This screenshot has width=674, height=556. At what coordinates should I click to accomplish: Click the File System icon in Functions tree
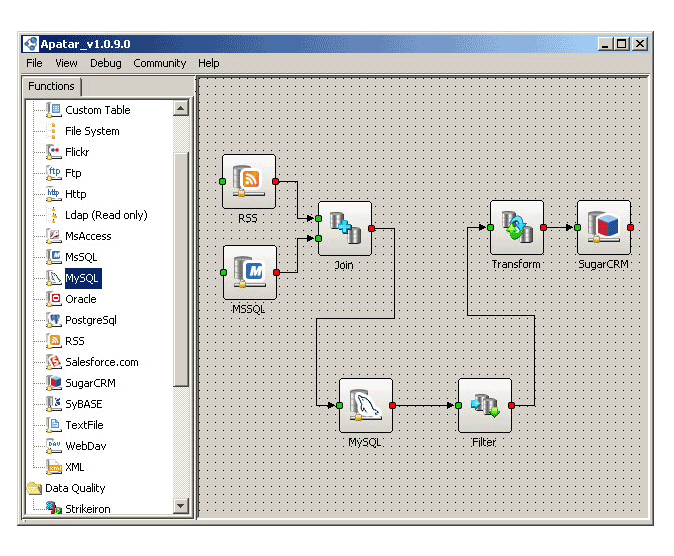point(53,131)
